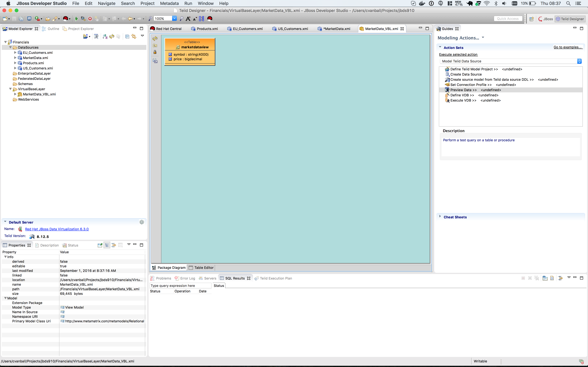
Task: Click the Debug bug icon in toolbar
Action: [83, 19]
